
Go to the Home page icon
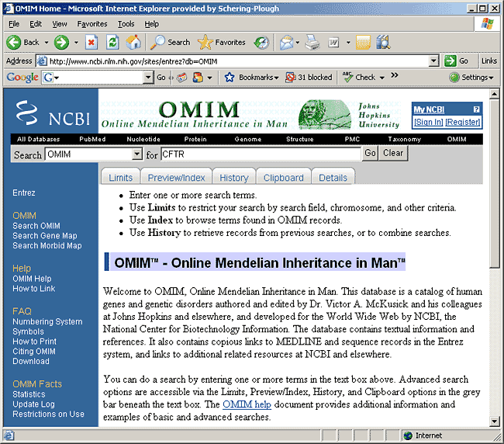pos(133,42)
